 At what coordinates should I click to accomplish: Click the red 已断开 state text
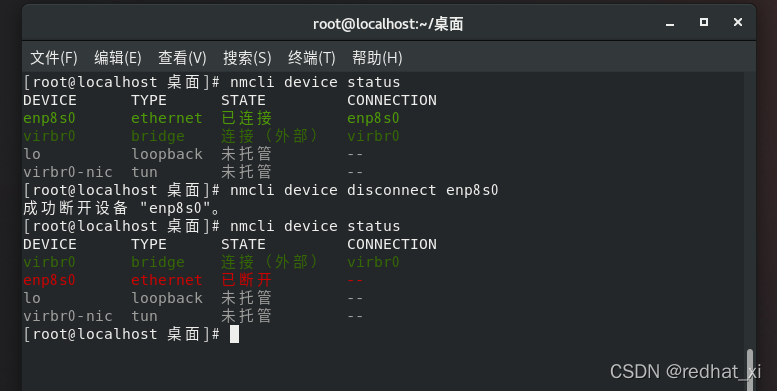[x=246, y=280]
